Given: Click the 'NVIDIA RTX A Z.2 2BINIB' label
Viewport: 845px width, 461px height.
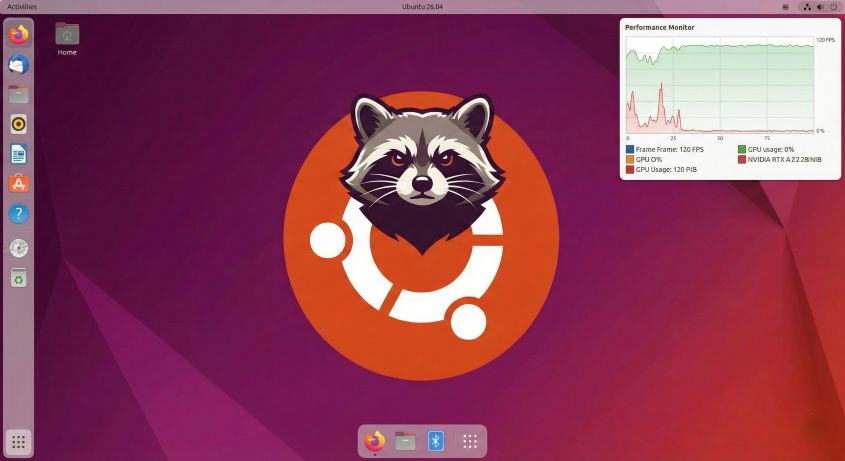Looking at the screenshot, I should (784, 160).
